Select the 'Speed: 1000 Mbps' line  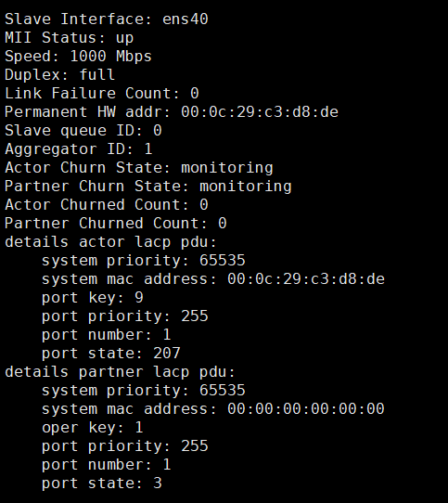point(78,57)
